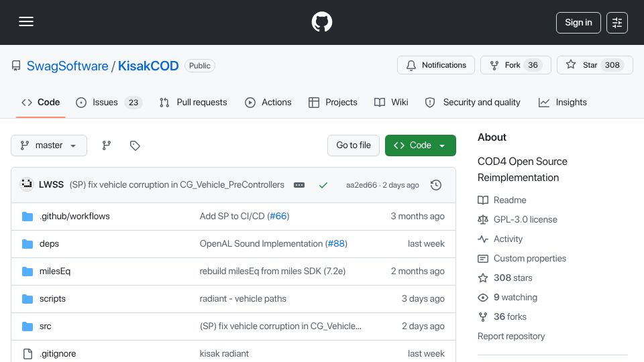The width and height of the screenshot is (644, 362).
Task: Open radiant - vehicle paths commit
Action: tap(243, 299)
